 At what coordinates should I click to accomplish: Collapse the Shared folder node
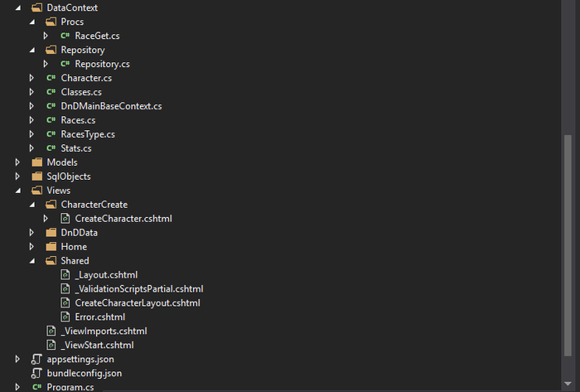[x=32, y=260]
